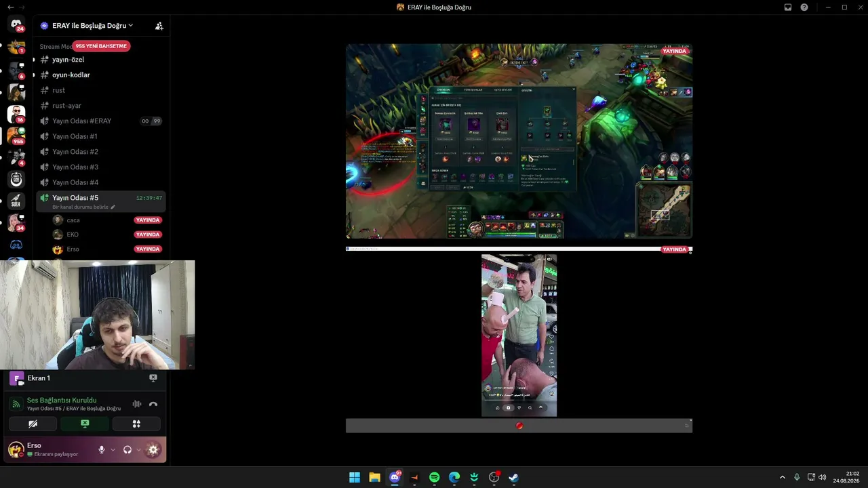Image resolution: width=868 pixels, height=488 pixels.
Task: Disconnect from voice with hang-up icon
Action: [x=153, y=404]
